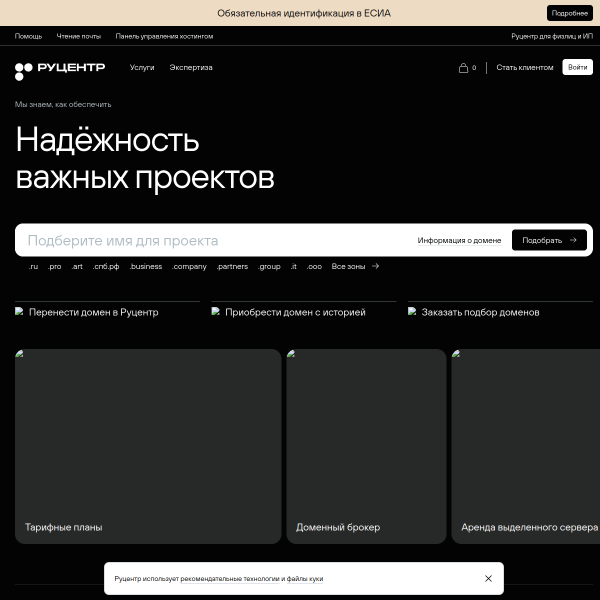The image size is (600, 600).
Task: Open Все зоны list
Action: [348, 266]
